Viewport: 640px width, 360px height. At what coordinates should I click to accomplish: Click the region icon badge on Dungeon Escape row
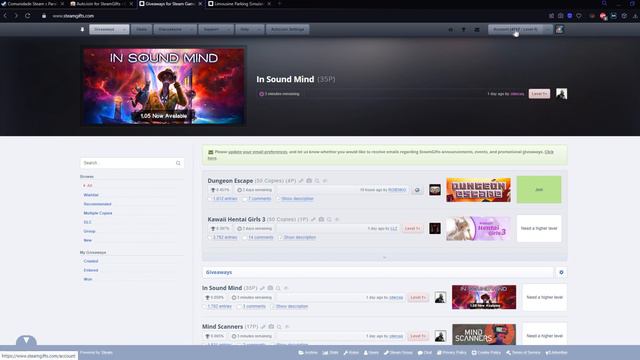[417, 190]
